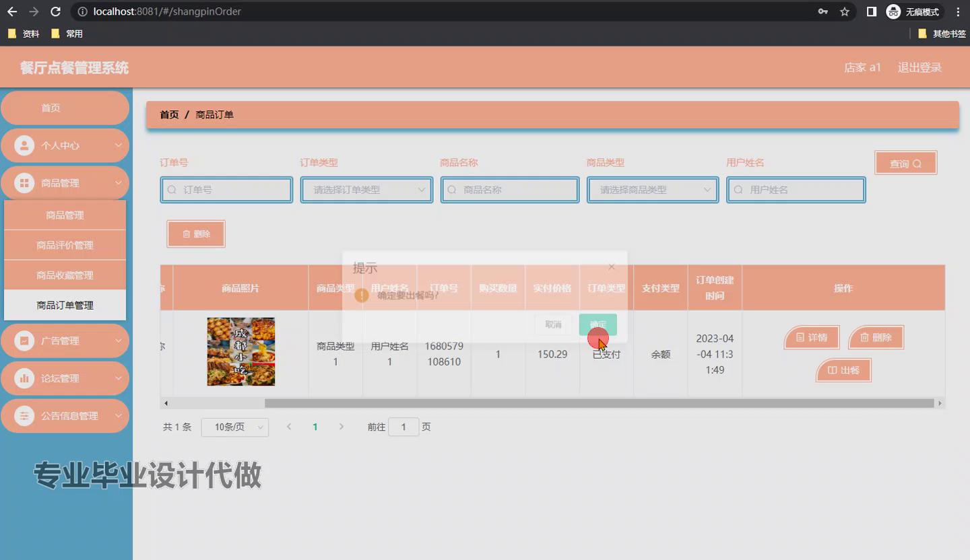
Task: Click the 150.29 price cell
Action: coord(552,354)
